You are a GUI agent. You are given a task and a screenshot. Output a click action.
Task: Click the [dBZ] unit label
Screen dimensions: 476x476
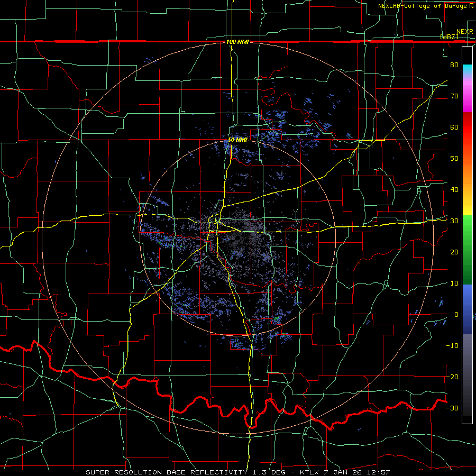click(449, 36)
